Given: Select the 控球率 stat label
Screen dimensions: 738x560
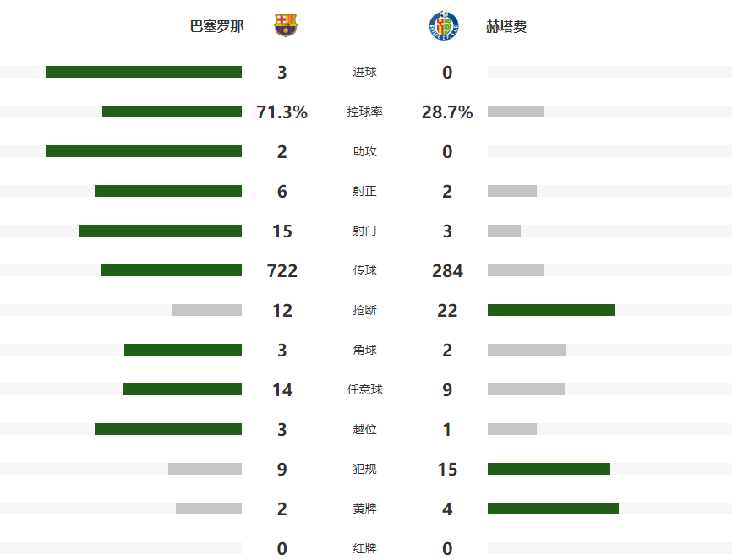Looking at the screenshot, I should pyautogui.click(x=364, y=111).
